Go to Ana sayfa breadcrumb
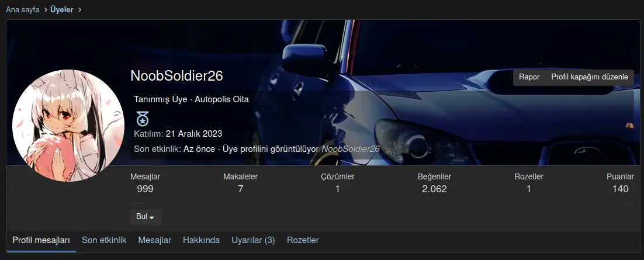 23,9
